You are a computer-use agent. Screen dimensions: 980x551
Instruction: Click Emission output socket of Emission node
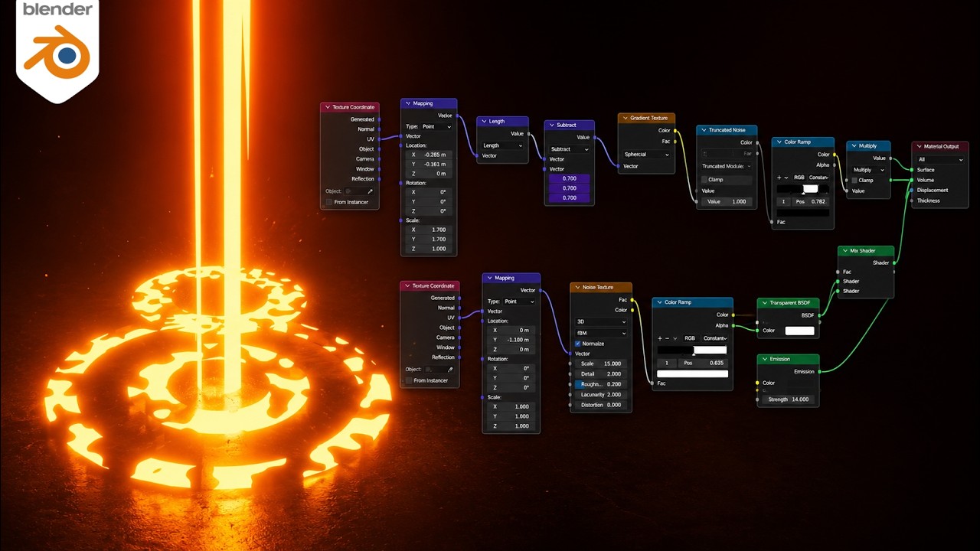[819, 372]
